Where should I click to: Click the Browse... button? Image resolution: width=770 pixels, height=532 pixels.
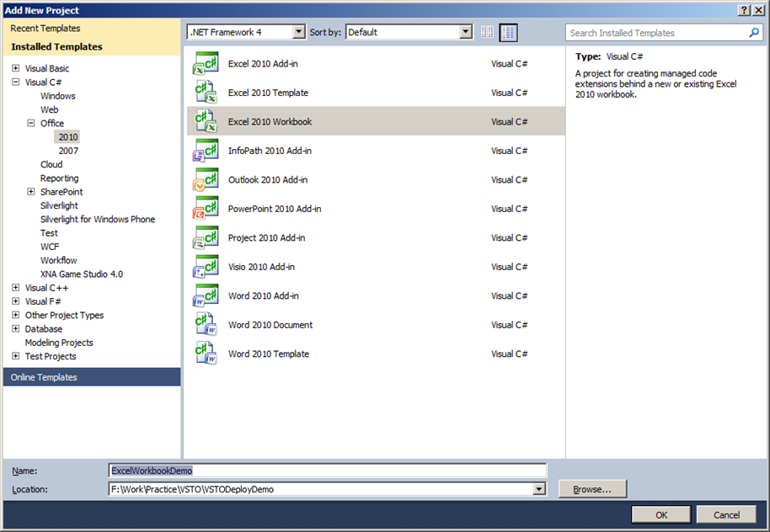pos(592,489)
